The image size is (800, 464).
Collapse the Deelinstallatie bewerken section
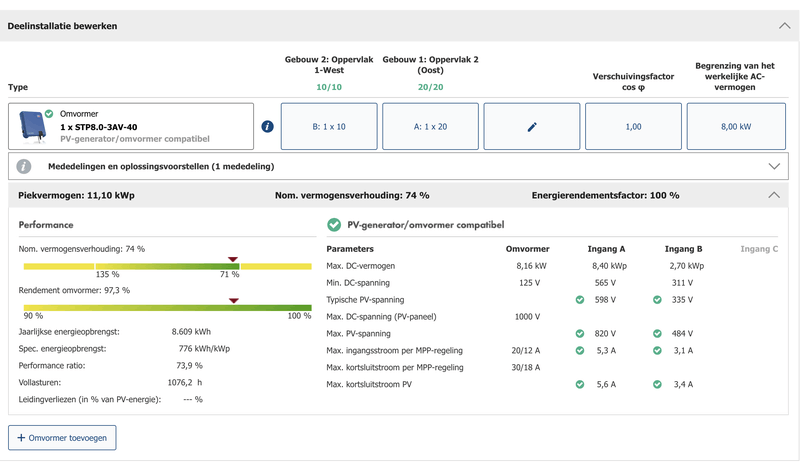(x=784, y=25)
